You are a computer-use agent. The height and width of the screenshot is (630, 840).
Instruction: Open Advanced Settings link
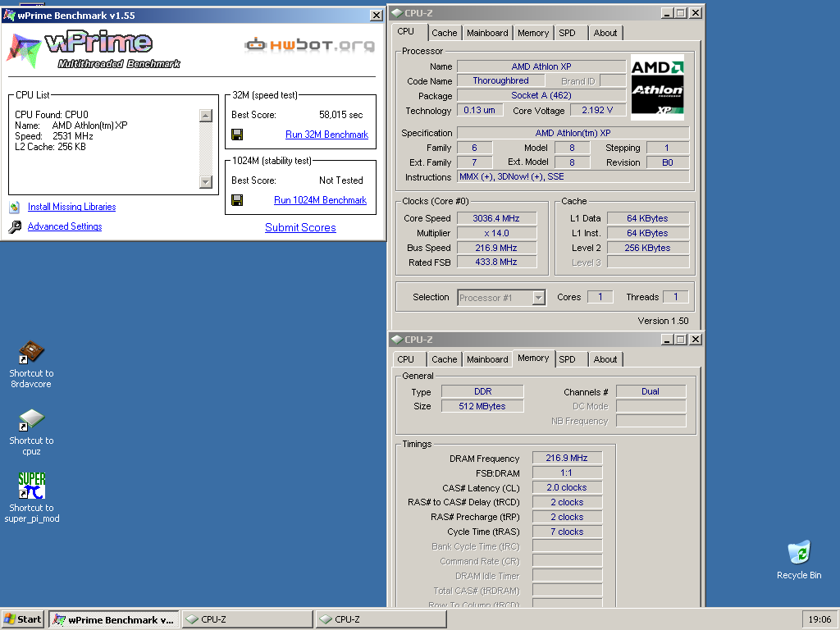pos(65,226)
